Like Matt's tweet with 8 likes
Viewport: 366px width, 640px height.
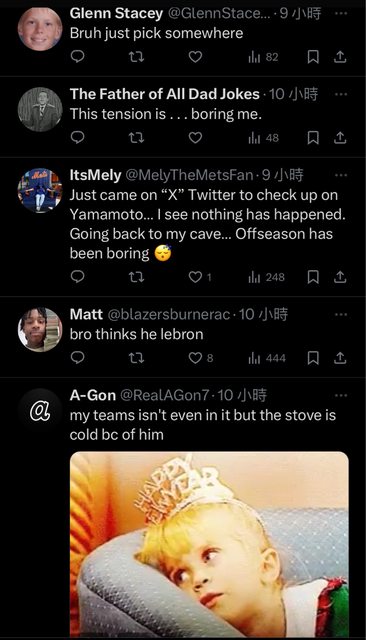[x=200, y=358]
